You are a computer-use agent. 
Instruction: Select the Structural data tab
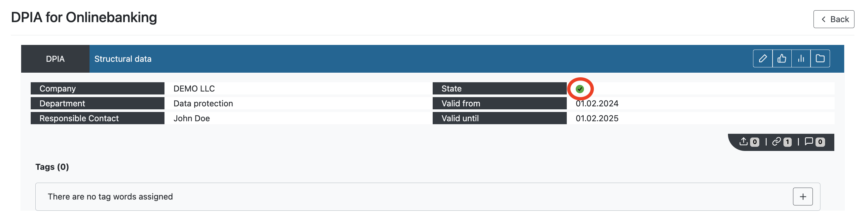[123, 58]
